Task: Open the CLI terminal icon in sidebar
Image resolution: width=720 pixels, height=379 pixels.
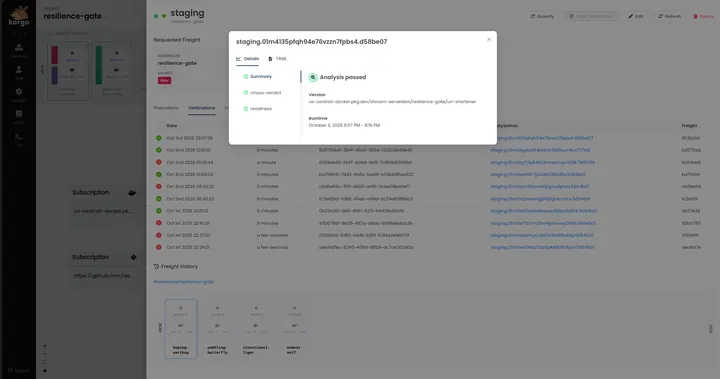Action: (x=19, y=137)
